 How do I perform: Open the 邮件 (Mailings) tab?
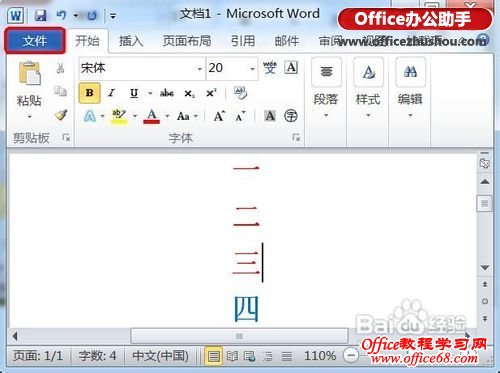pos(286,41)
